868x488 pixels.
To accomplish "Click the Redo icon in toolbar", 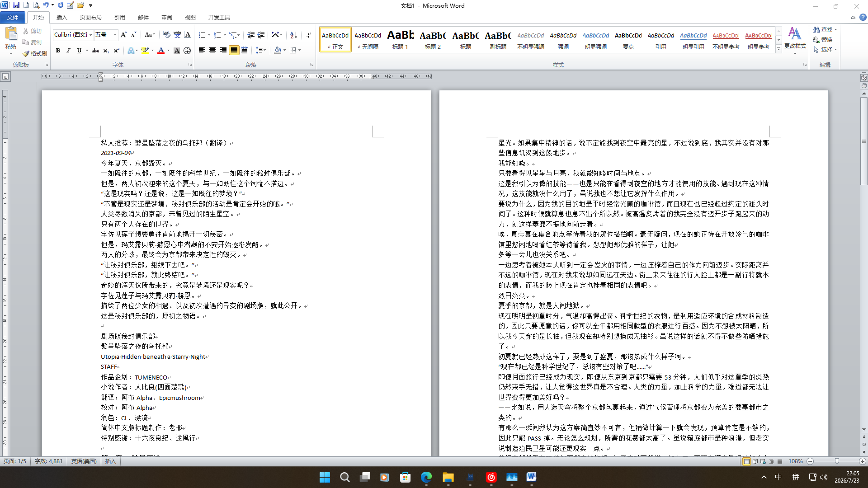I will [x=61, y=5].
